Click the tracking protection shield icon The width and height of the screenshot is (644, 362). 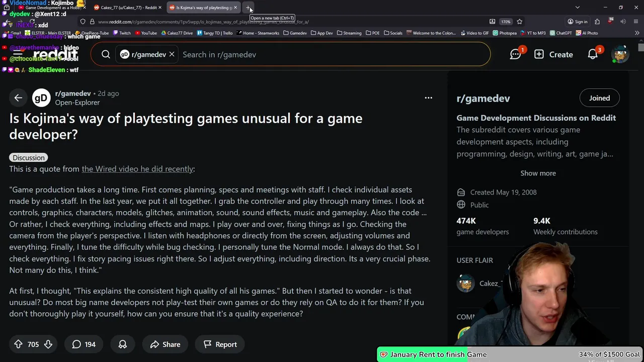[x=83, y=22]
